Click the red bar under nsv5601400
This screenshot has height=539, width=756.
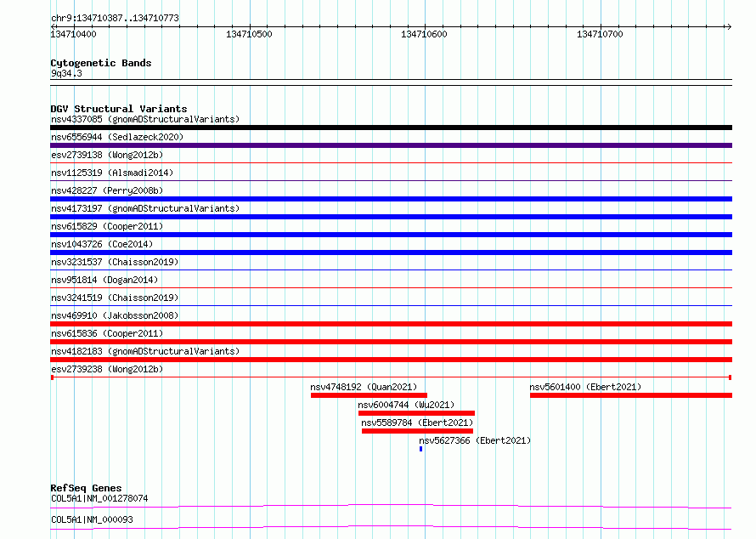click(x=631, y=395)
